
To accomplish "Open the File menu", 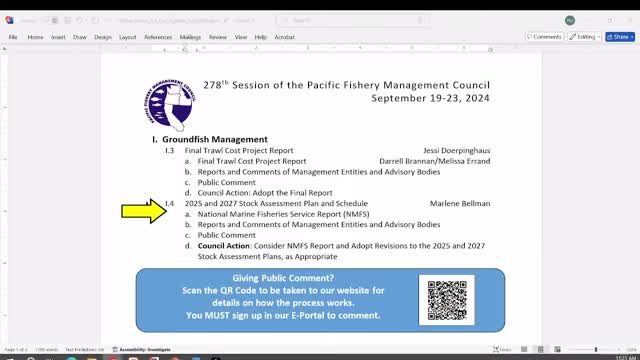I will pyautogui.click(x=13, y=37).
